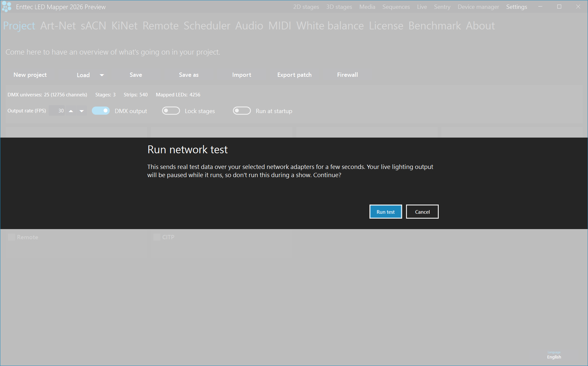Go to the Audio tab

[249, 26]
